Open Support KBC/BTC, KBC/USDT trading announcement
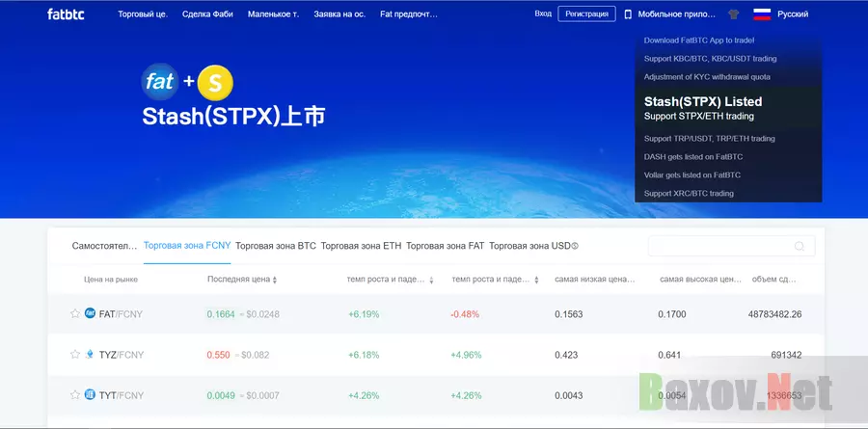 (x=710, y=59)
